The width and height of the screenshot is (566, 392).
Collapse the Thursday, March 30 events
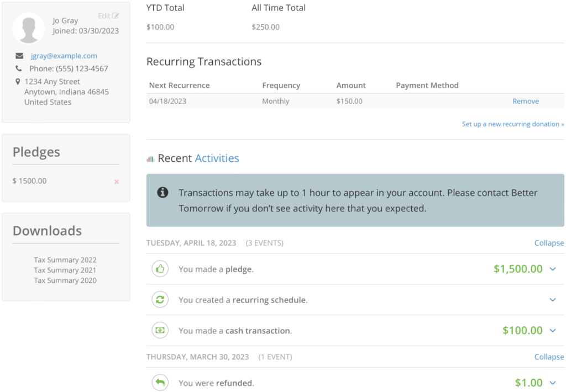coord(549,357)
